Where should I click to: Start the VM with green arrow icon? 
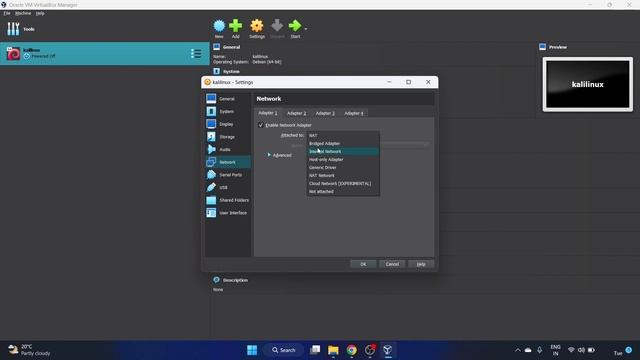(x=295, y=26)
